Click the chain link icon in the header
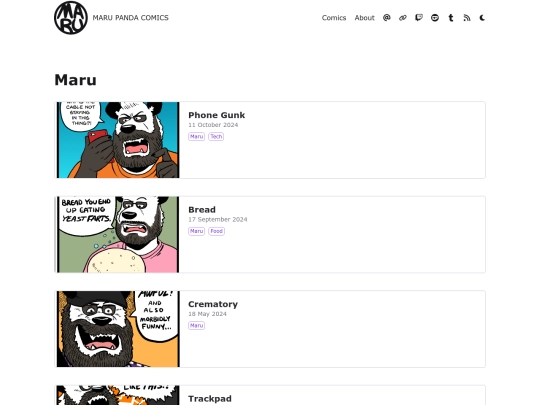The height and width of the screenshot is (405, 540). (403, 18)
